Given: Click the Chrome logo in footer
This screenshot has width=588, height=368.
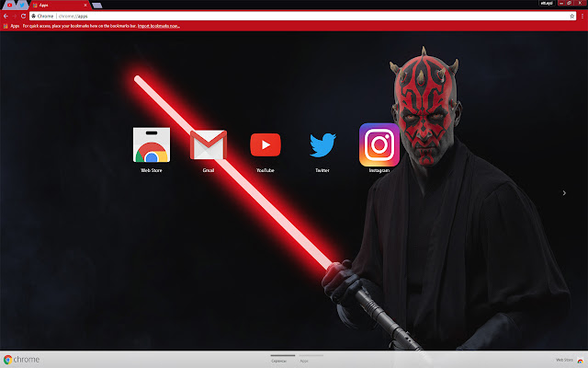Looking at the screenshot, I should 21,360.
